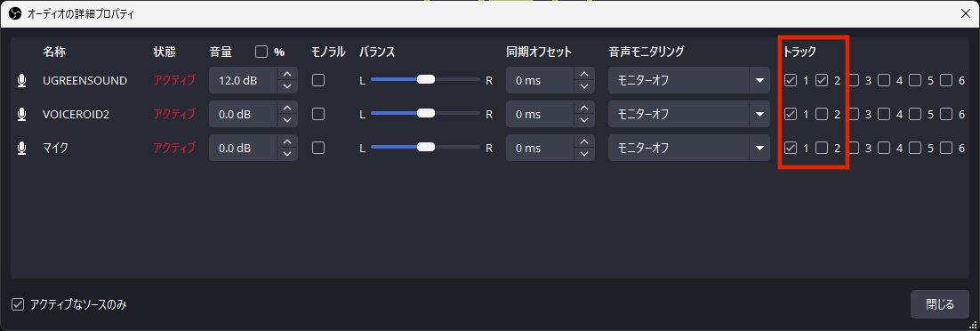
Task: Decrease VOICEROID2 volume with down arrow
Action: 287,120
